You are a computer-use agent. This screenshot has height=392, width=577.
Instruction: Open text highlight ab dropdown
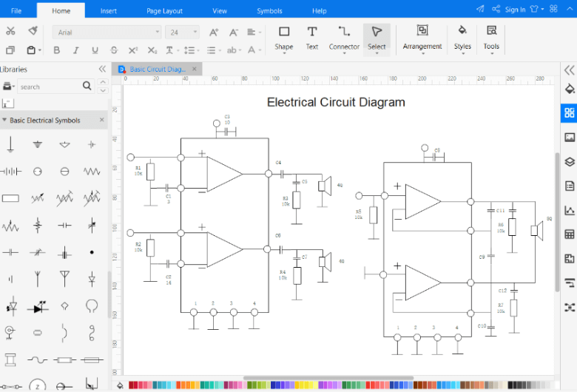[x=234, y=50]
